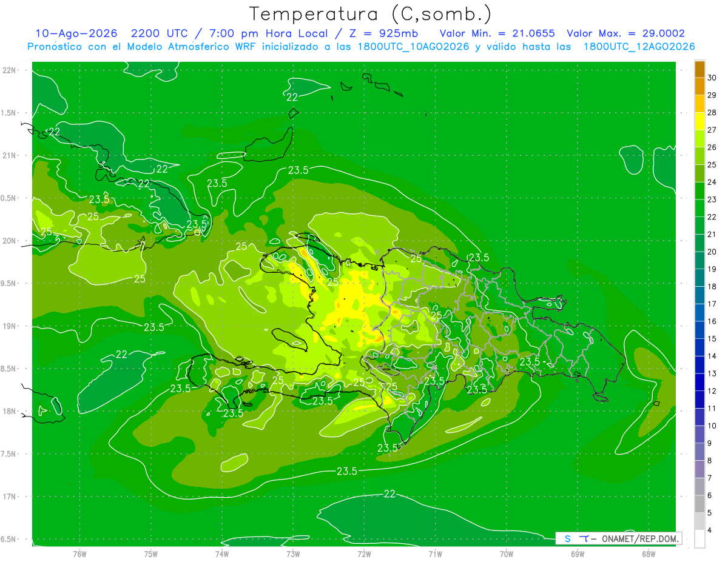Click the legend swatch between 28 and 29
The image size is (728, 562).
tap(699, 104)
